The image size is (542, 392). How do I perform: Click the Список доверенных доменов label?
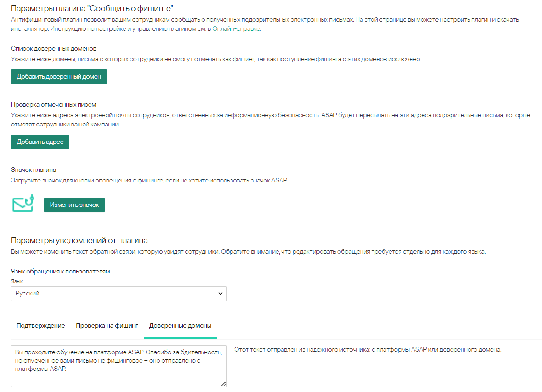[53, 48]
